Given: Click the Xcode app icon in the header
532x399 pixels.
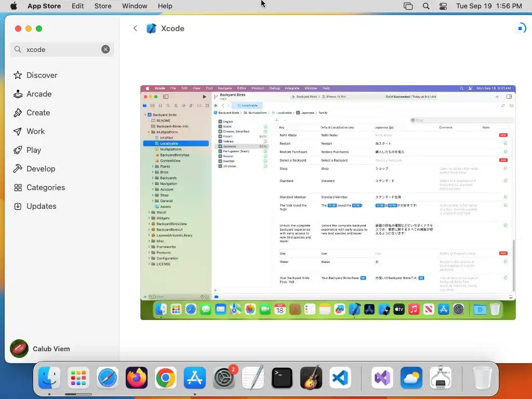Looking at the screenshot, I should [x=151, y=29].
